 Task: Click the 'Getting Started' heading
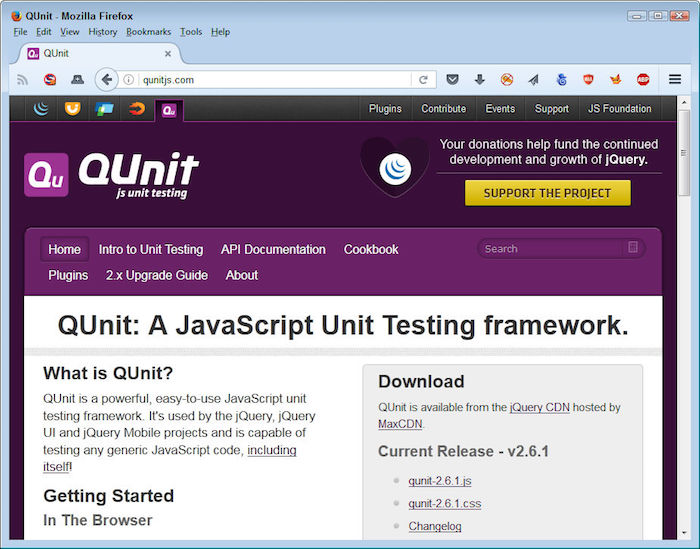(x=108, y=496)
